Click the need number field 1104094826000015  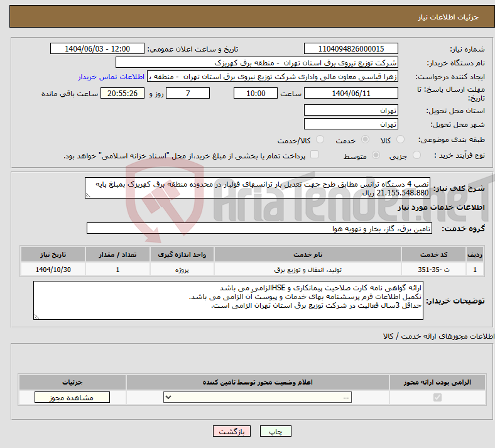point(351,48)
